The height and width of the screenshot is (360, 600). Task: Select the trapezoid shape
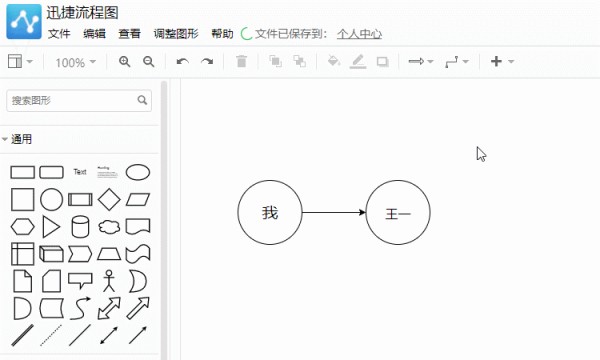click(x=109, y=254)
